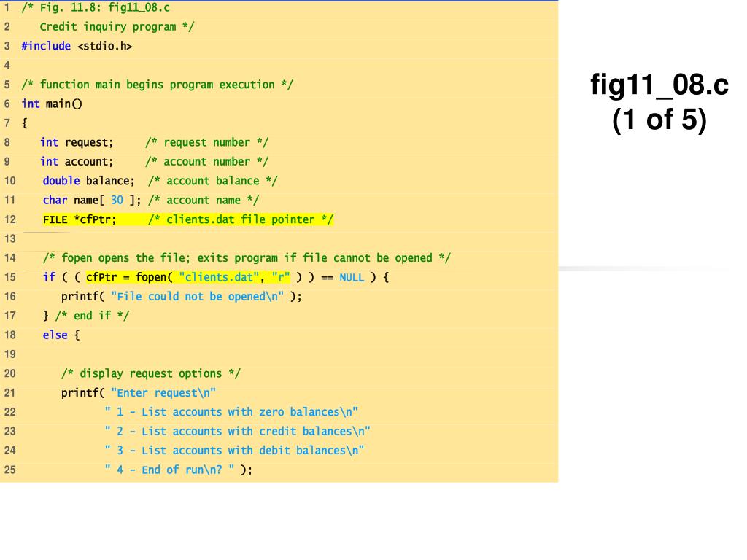Click the '/* display request options */' comment
This screenshot has width=747, height=560.
151,373
